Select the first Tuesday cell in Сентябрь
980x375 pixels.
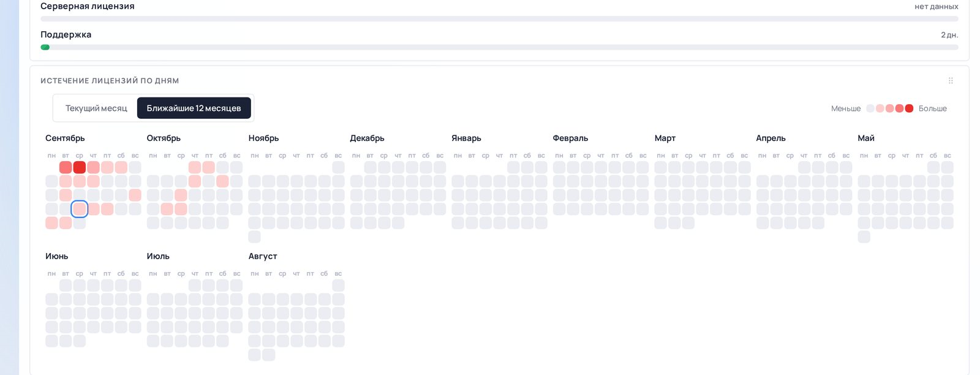[x=66, y=167]
